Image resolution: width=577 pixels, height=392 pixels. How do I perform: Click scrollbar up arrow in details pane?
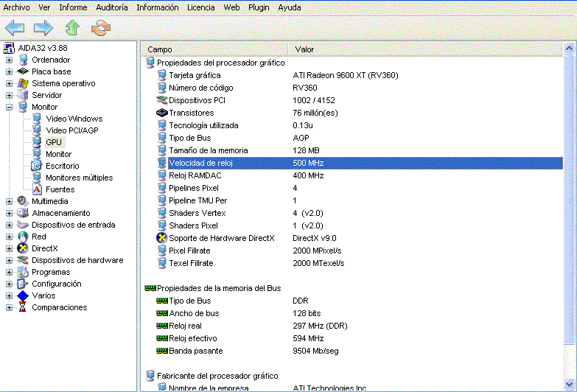[569, 48]
